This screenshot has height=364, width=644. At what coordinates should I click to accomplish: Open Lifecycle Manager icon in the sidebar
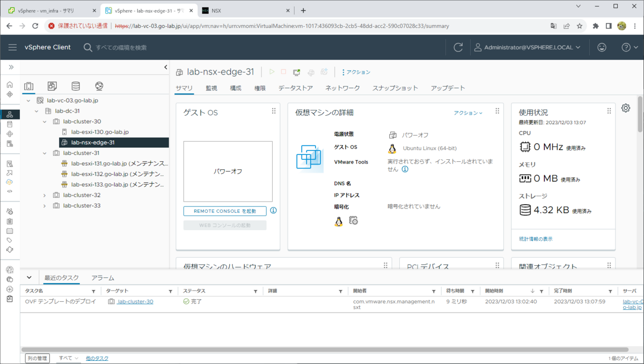(x=10, y=250)
